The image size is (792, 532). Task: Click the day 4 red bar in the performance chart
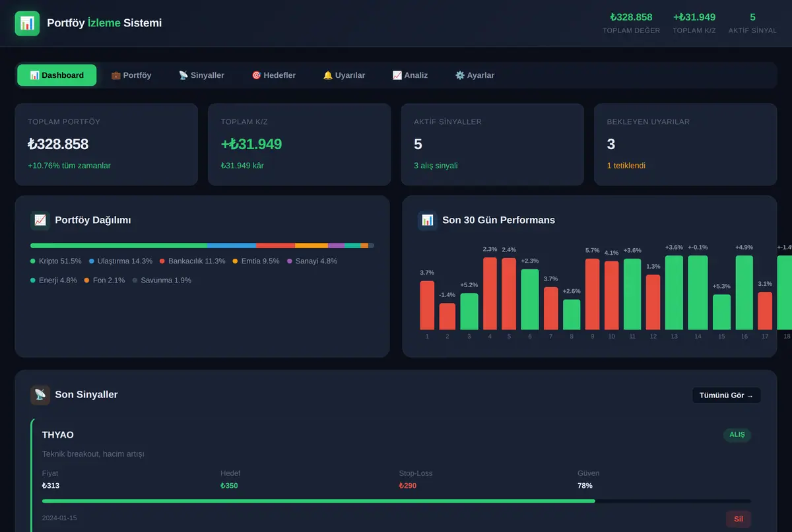tap(490, 294)
